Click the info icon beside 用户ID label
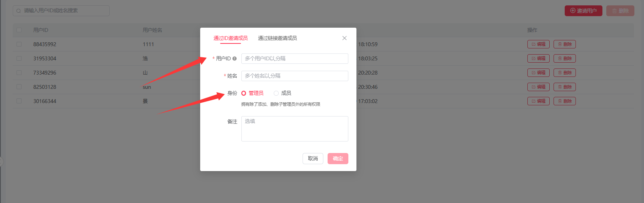Viewport: 644px width, 203px height. coord(234,59)
